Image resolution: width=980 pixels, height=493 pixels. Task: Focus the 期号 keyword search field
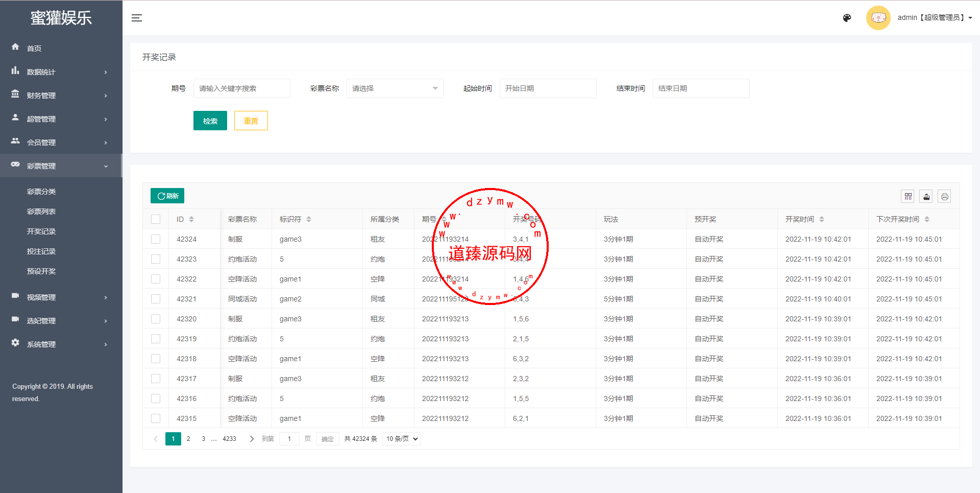click(x=242, y=88)
